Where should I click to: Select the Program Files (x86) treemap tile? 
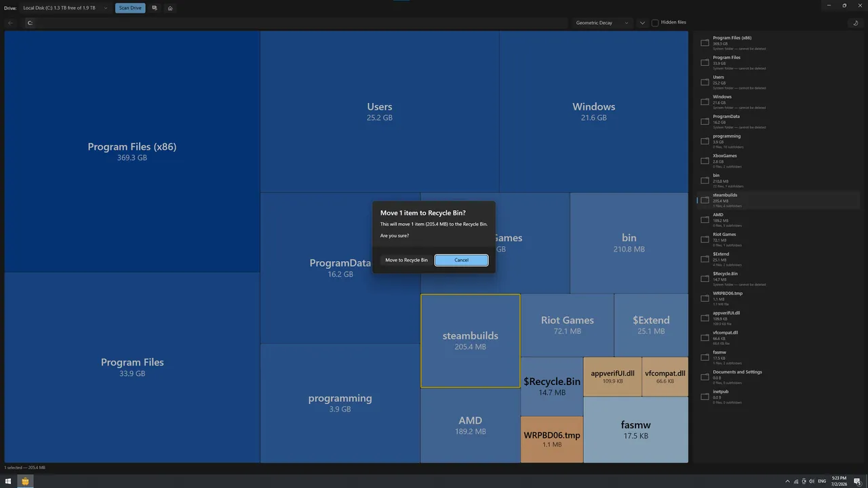[132, 152]
